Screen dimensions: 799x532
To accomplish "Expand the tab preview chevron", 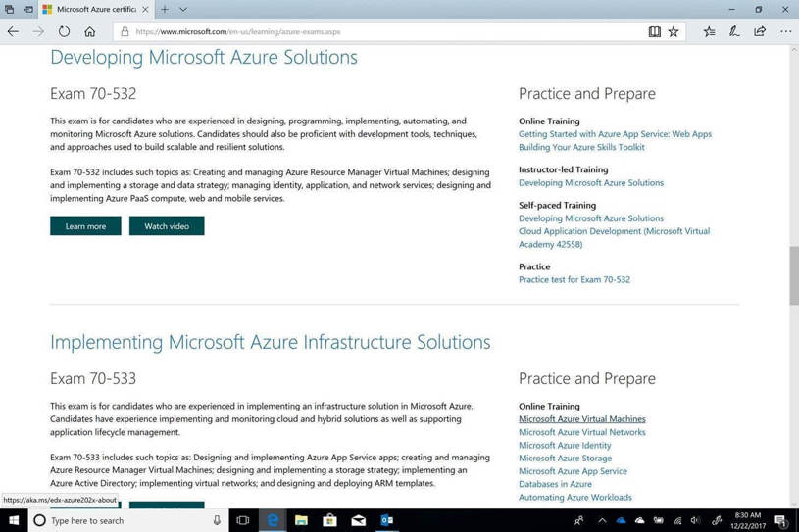I will point(183,9).
